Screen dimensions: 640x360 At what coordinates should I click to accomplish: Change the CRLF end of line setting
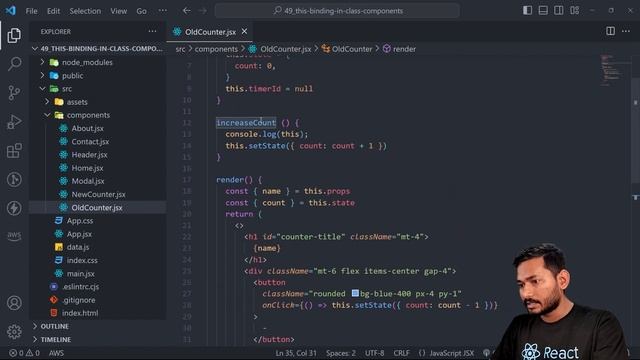401,353
